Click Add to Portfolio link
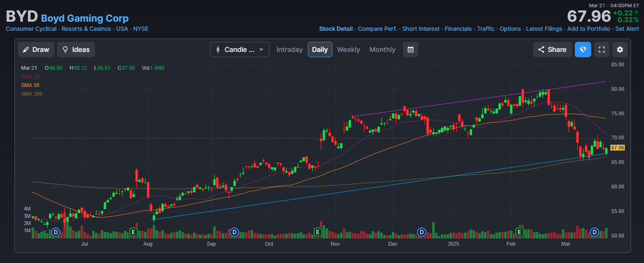This screenshot has height=263, width=644. click(589, 29)
